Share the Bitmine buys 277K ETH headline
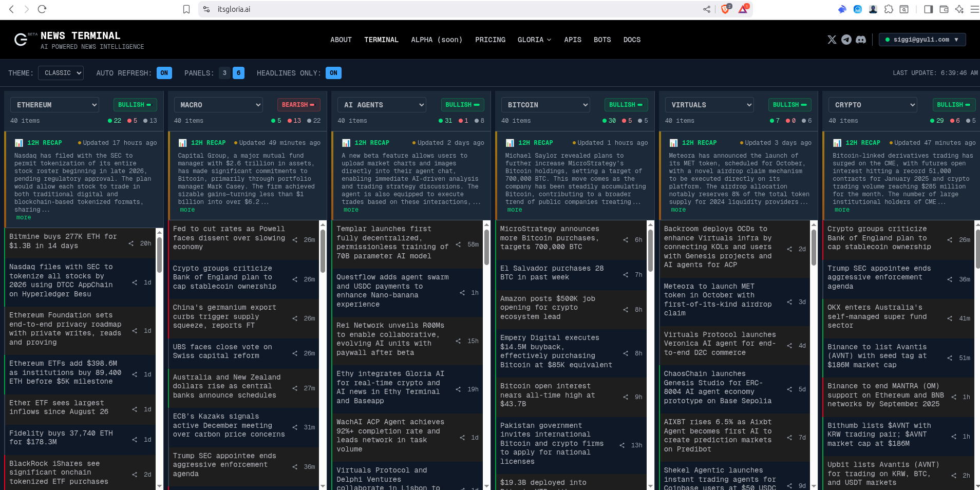Viewport: 980px width, 490px height. (131, 243)
